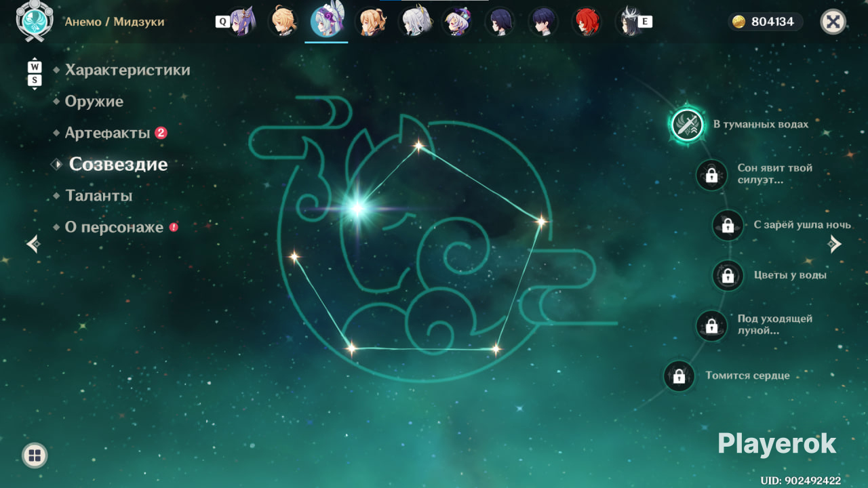The width and height of the screenshot is (868, 488).
Task: Click the W key menu-up hint
Action: [35, 67]
